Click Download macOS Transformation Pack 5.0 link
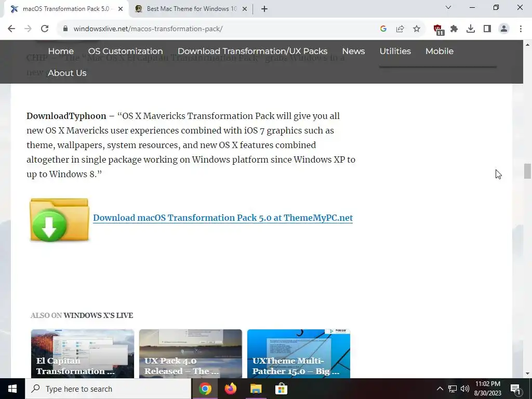The image size is (532, 399). click(x=223, y=218)
